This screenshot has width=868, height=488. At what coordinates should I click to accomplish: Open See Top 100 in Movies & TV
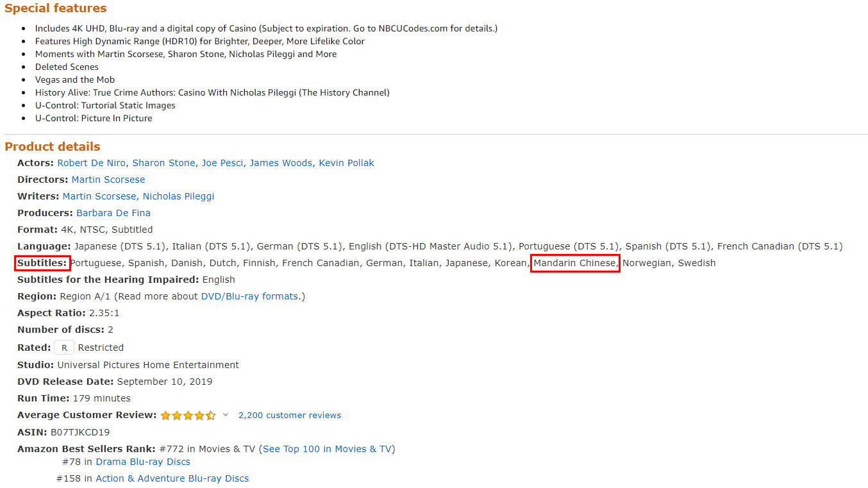[x=327, y=449]
